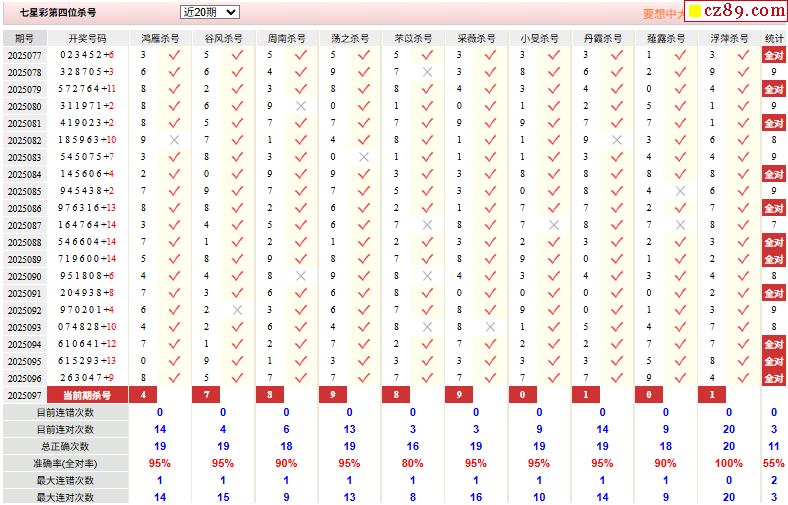This screenshot has height=505, width=788.
Task: Click the red current kill number 4 under 鸿雁杀号
Action: 143,395
